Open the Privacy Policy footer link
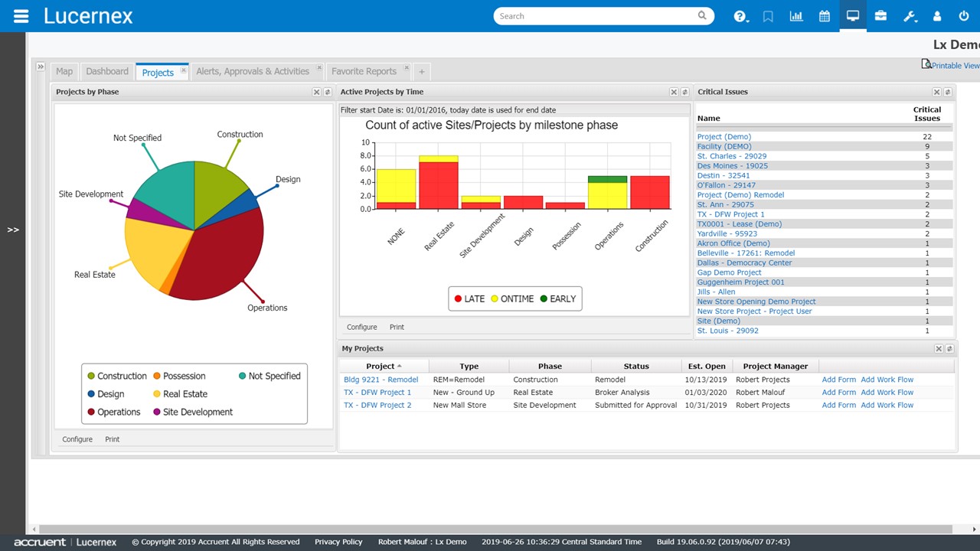980x551 pixels. click(x=338, y=542)
